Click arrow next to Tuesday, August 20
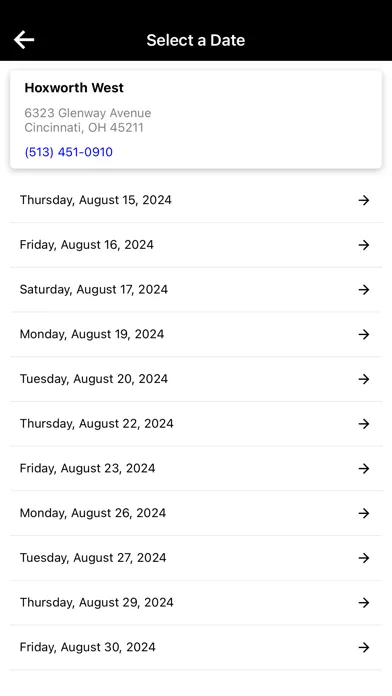 (364, 379)
